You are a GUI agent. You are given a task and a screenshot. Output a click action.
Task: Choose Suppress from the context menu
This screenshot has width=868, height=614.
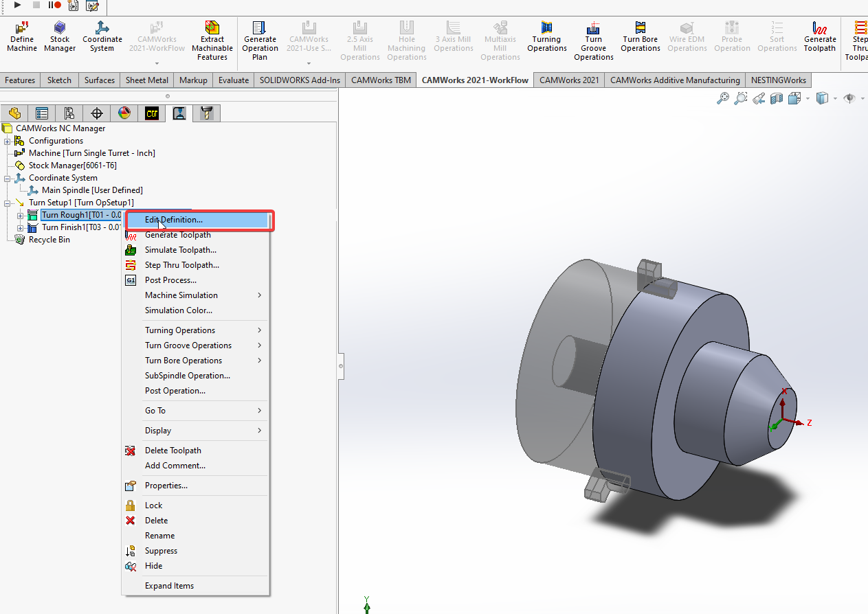[195, 551]
